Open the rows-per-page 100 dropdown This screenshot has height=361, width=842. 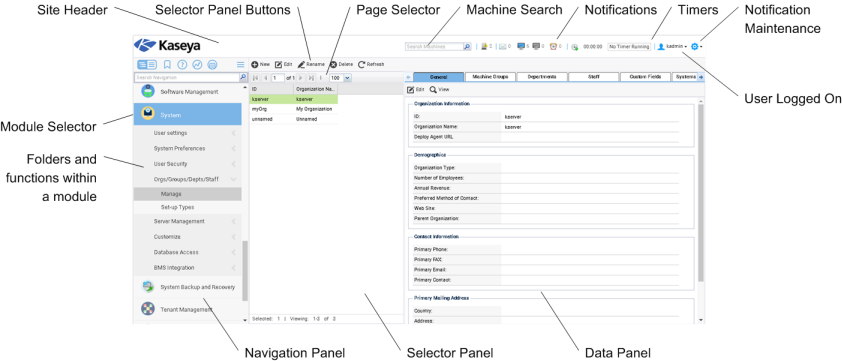340,78
